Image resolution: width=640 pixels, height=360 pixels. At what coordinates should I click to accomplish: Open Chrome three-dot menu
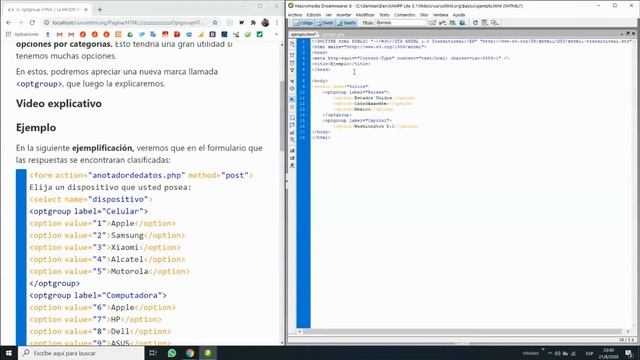pos(277,22)
